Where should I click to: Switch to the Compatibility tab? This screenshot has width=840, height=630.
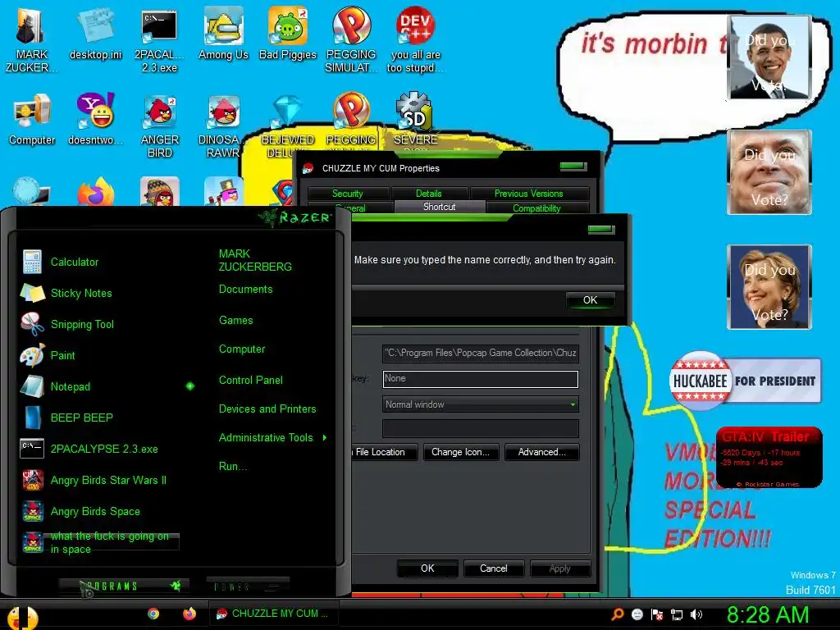(536, 208)
